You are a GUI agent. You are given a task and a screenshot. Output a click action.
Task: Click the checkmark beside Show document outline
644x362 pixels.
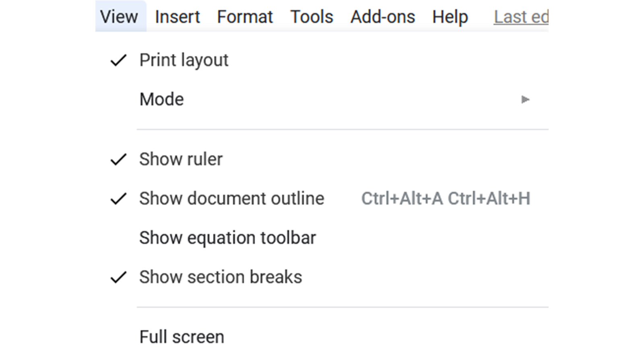pyautogui.click(x=118, y=199)
